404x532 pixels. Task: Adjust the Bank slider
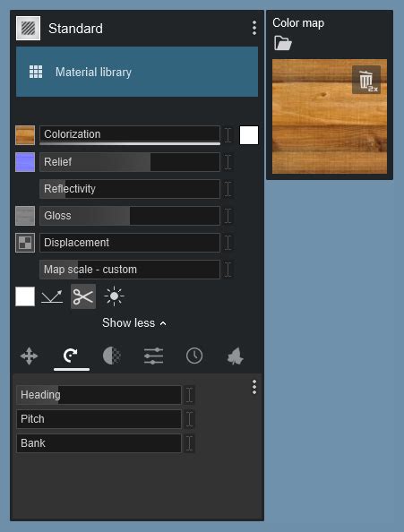99,443
